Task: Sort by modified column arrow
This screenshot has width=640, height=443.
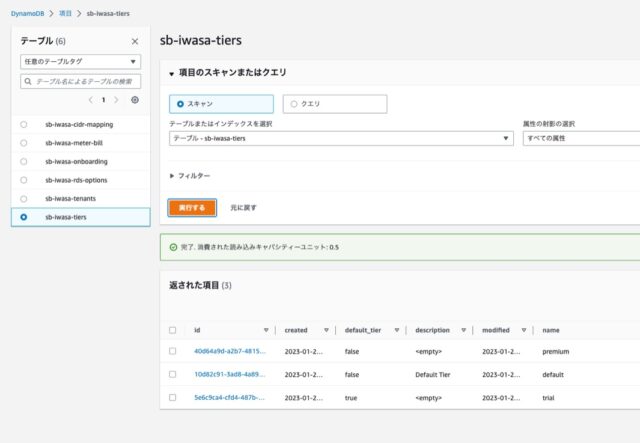Action: pyautogui.click(x=524, y=330)
